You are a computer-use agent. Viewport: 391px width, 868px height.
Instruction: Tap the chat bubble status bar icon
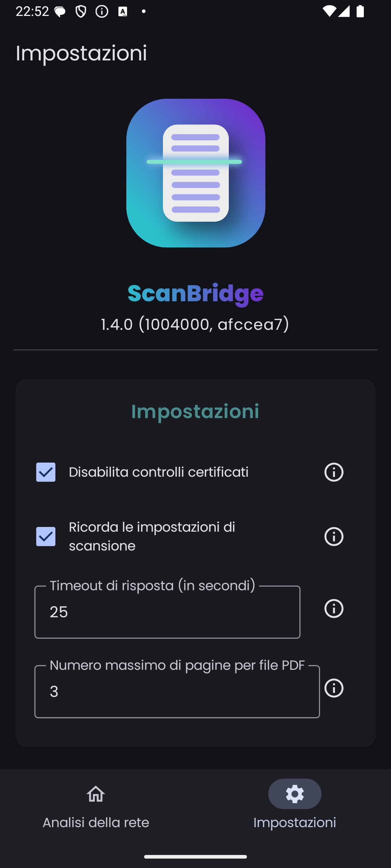(x=60, y=12)
